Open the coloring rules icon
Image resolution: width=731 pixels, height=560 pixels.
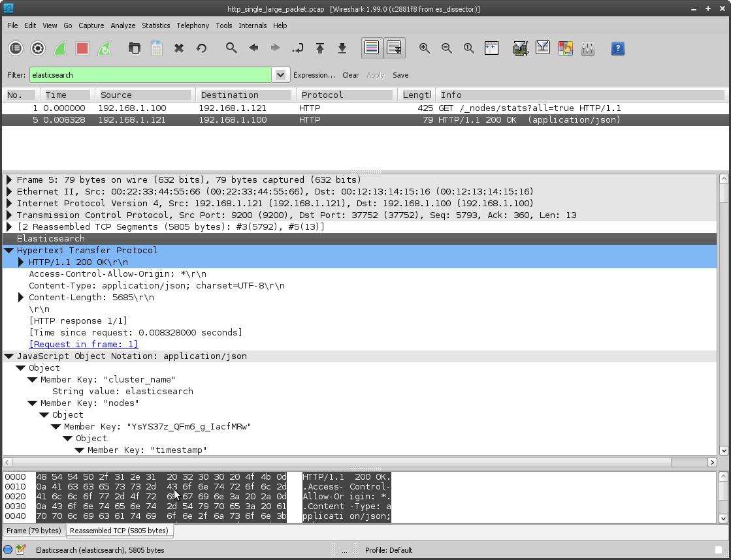pyautogui.click(x=566, y=48)
